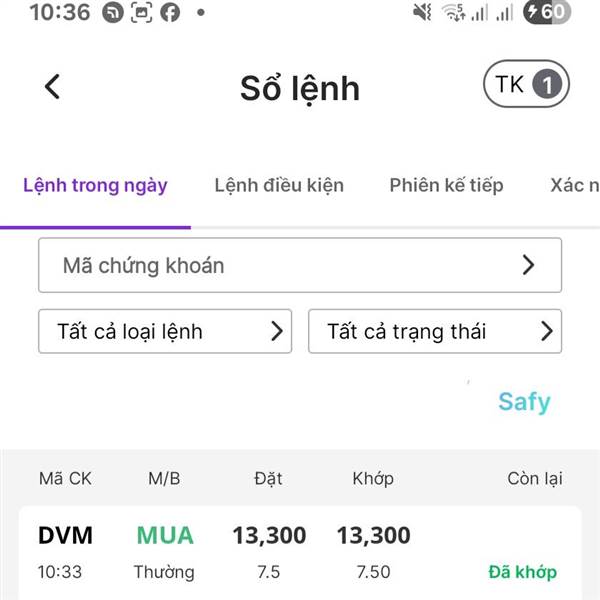The image size is (600, 600).
Task: Expand the Tất cả trạng thái dropdown
Action: (x=435, y=331)
